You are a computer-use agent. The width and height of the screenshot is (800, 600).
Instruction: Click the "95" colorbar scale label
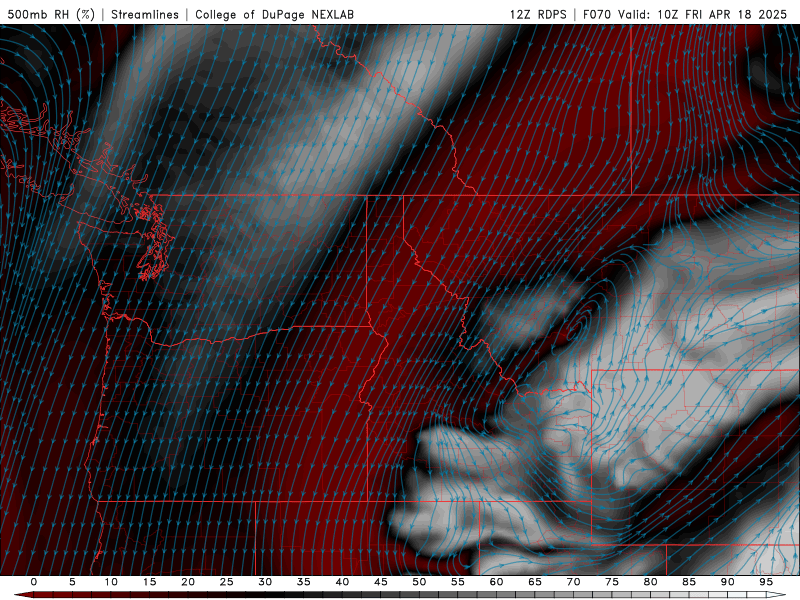point(766,582)
